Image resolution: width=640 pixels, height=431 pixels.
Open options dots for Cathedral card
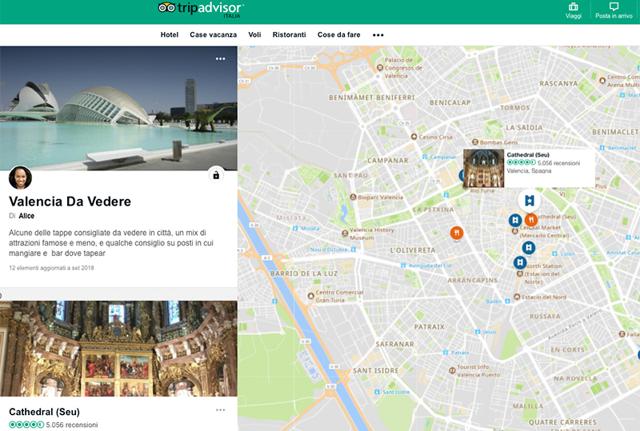(x=220, y=410)
